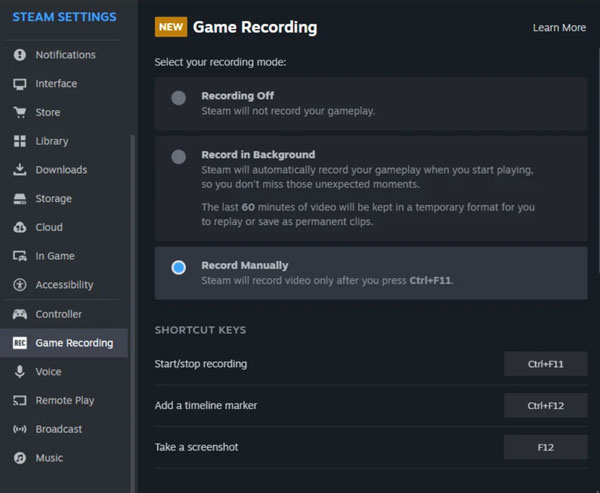
Task: Change the timeline marker Ctrl+F12 shortcut
Action: point(546,406)
